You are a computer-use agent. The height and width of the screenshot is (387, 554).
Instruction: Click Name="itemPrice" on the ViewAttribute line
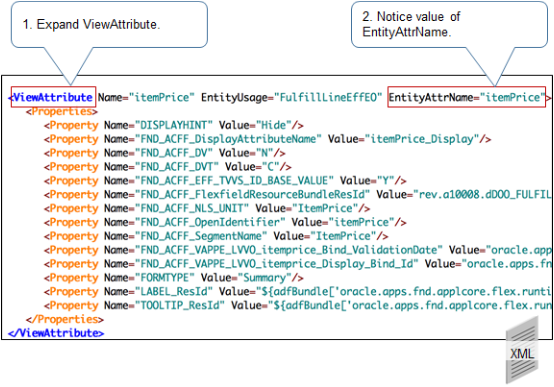(146, 97)
